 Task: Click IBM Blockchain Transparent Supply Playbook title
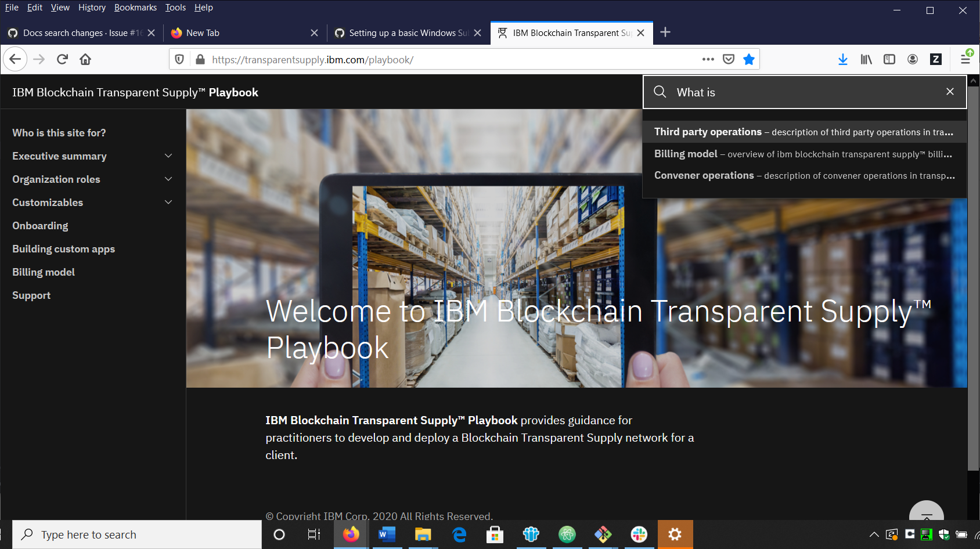coord(135,92)
